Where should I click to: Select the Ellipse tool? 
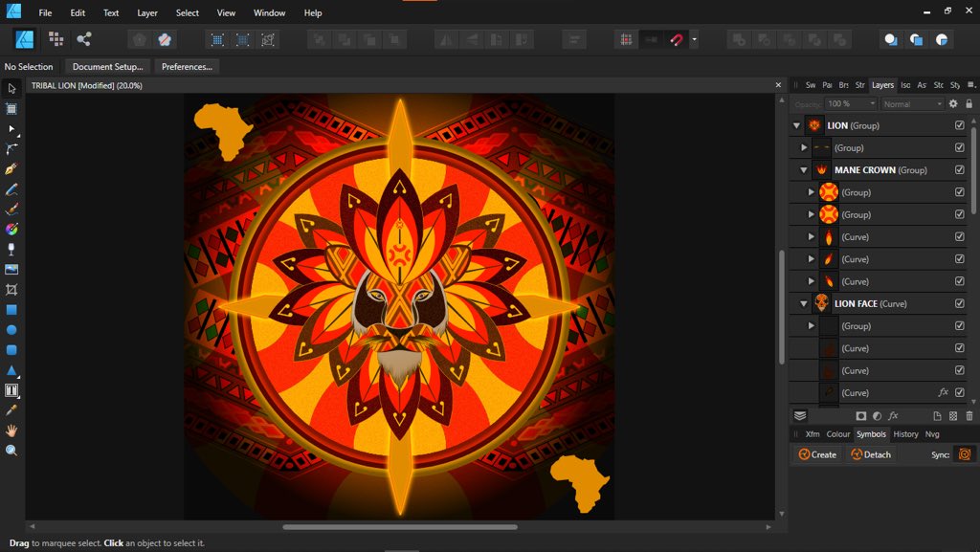pos(11,330)
